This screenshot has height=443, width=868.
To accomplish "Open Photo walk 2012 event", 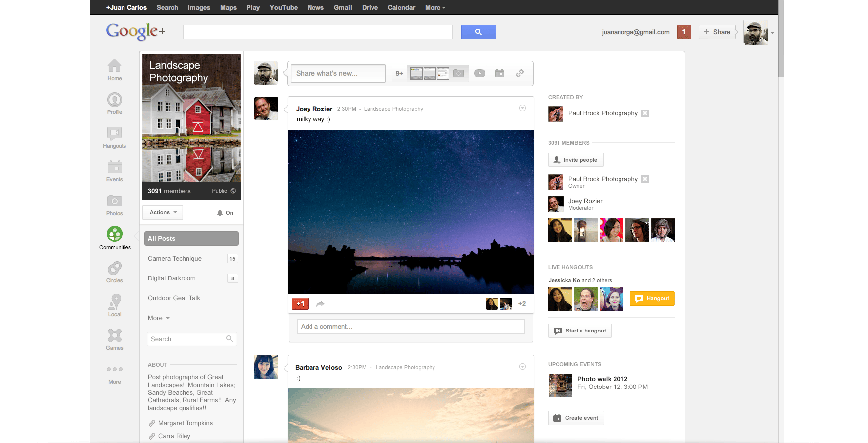I will (x=602, y=379).
